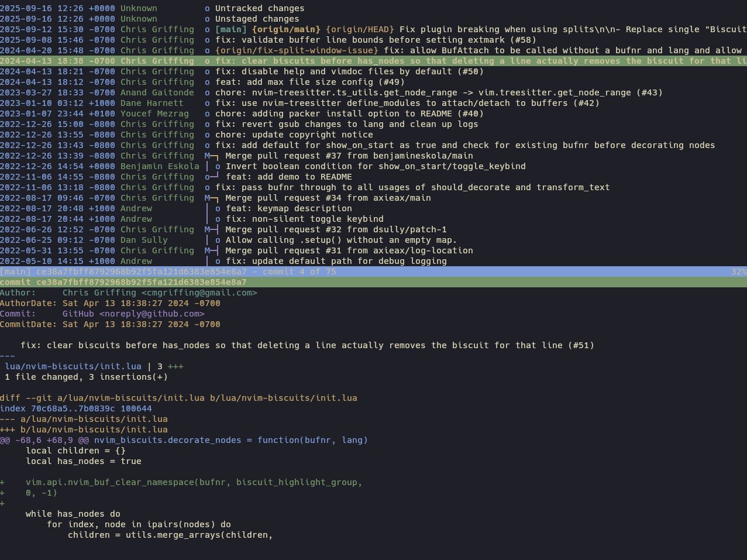Select commit 'feat: add max file size config'
Viewport: 747px width, 560px height.
tap(310, 83)
